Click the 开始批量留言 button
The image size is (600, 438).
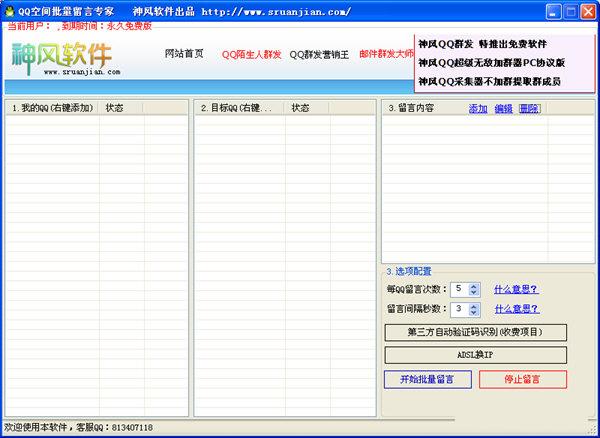point(427,379)
